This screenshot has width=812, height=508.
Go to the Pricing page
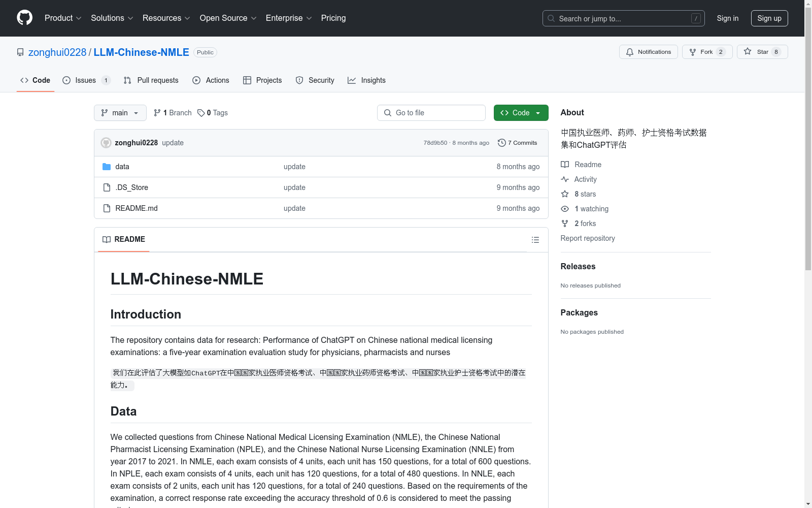[x=333, y=18]
